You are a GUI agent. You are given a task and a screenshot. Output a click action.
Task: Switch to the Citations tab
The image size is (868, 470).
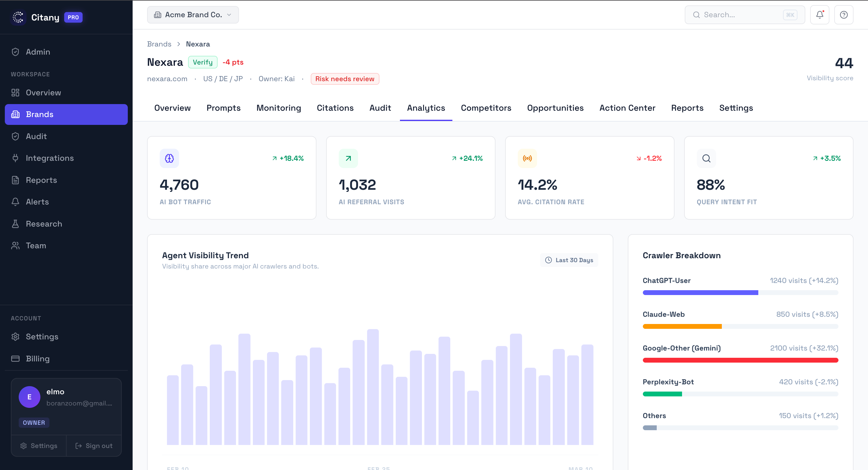(335, 108)
